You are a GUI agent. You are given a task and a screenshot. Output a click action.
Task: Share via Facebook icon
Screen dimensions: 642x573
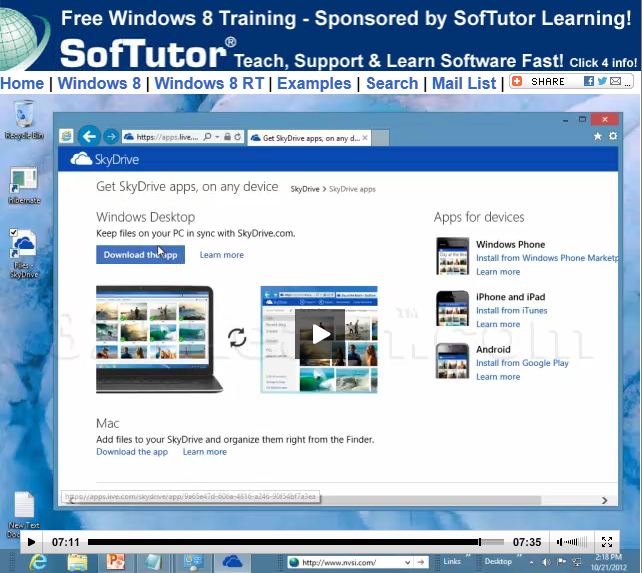[x=589, y=81]
